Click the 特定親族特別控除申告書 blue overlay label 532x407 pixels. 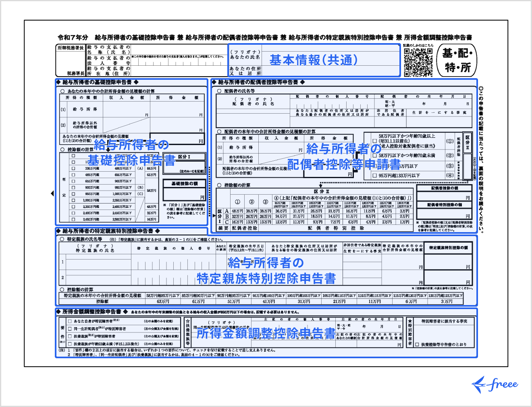click(x=266, y=278)
